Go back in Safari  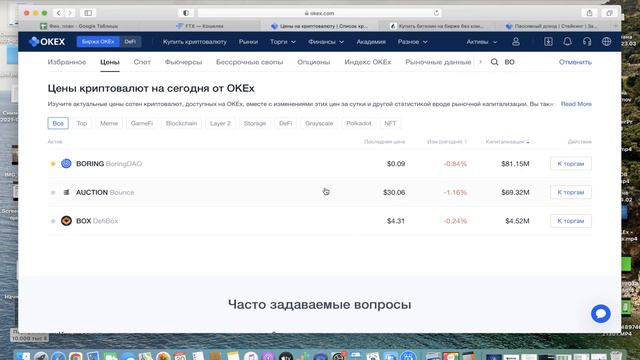click(x=58, y=13)
